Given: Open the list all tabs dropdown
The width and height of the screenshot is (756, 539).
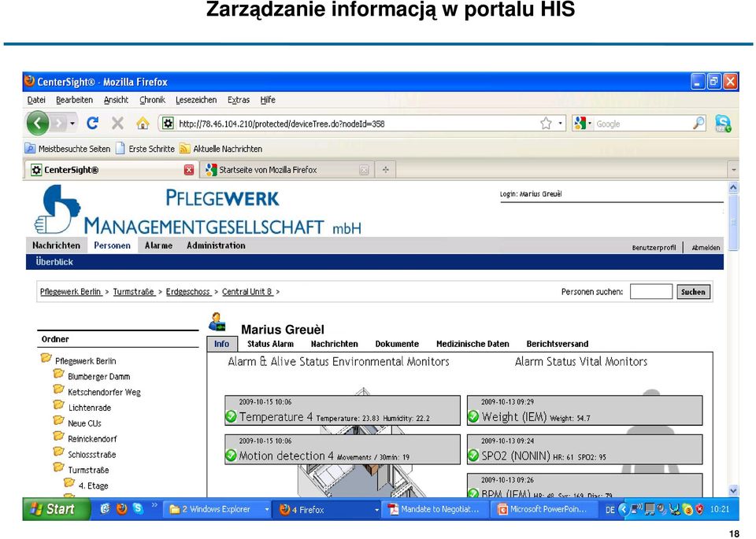Looking at the screenshot, I should tap(733, 169).
